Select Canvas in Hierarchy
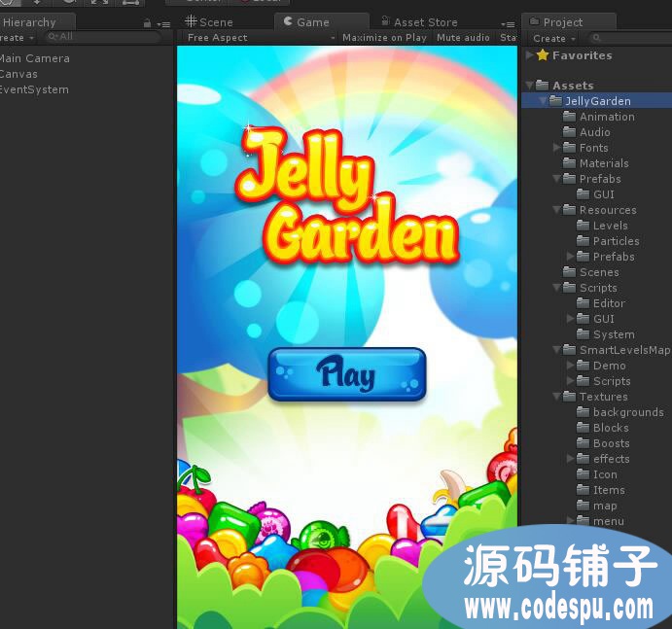This screenshot has height=629, width=672. pyautogui.click(x=18, y=74)
